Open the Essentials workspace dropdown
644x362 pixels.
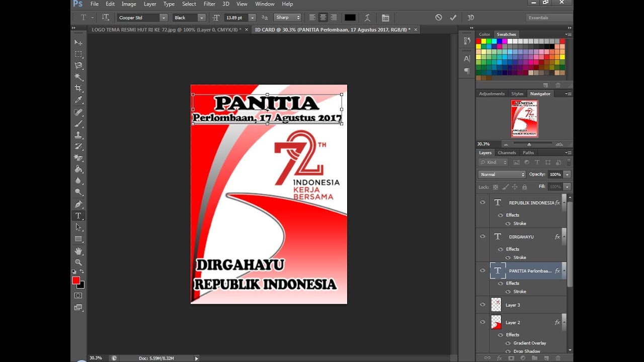coord(549,18)
